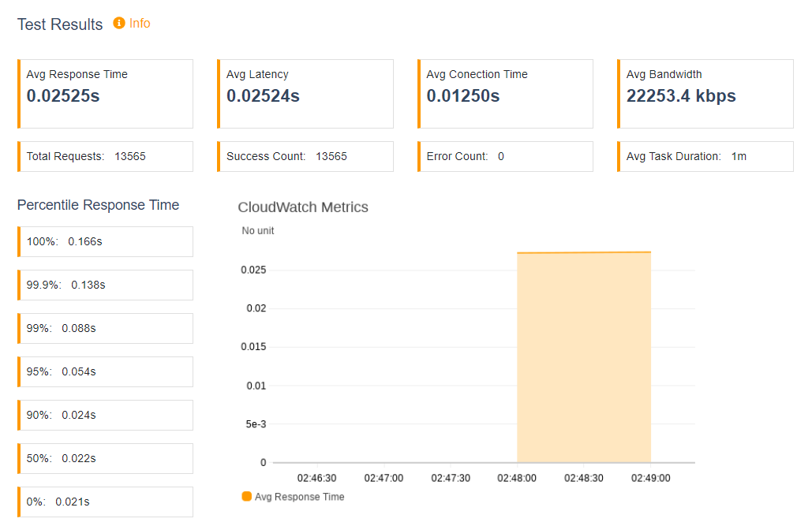812x526 pixels.
Task: Select the 100% percentile row
Action: coord(105,242)
